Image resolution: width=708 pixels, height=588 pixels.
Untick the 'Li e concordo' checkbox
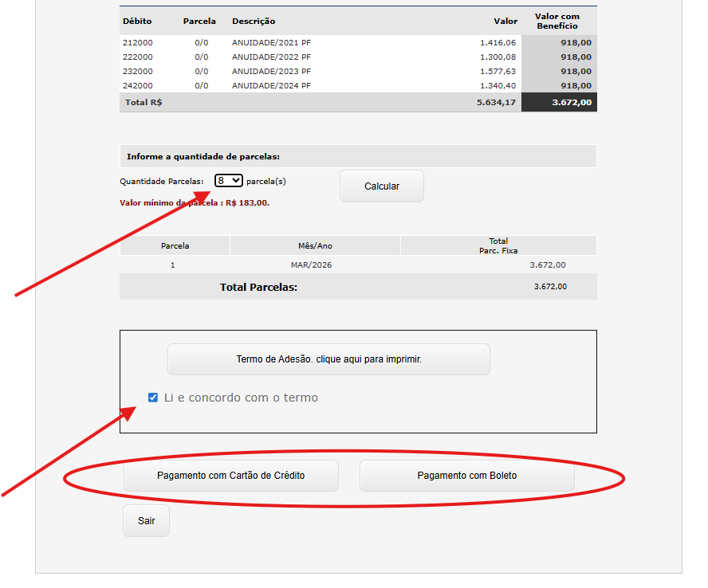tap(153, 398)
